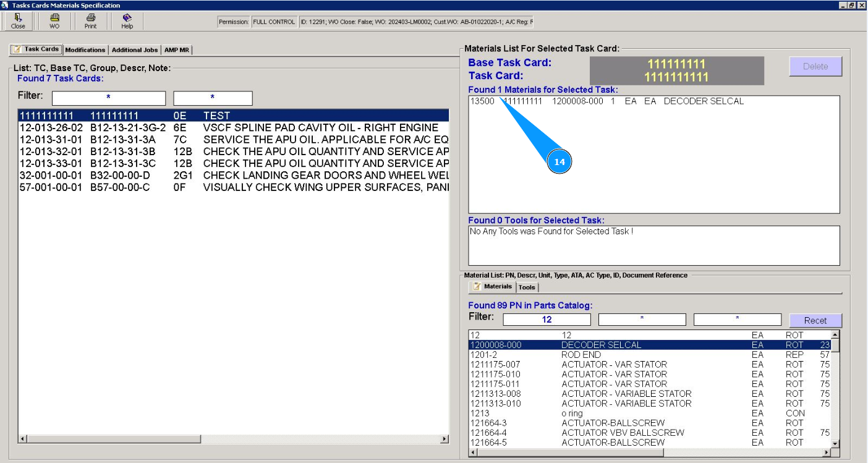Select part 1211175-011 in catalog
The image size is (868, 463).
pos(650,384)
